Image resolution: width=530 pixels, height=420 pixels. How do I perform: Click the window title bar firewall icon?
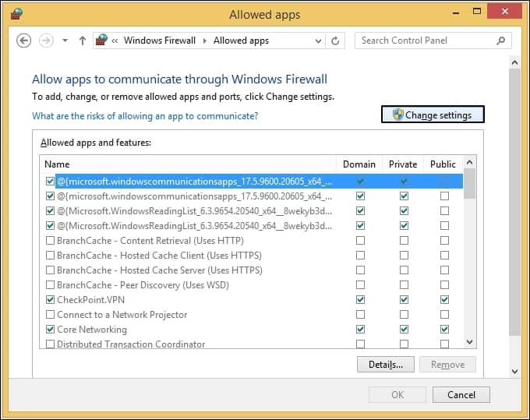16,14
